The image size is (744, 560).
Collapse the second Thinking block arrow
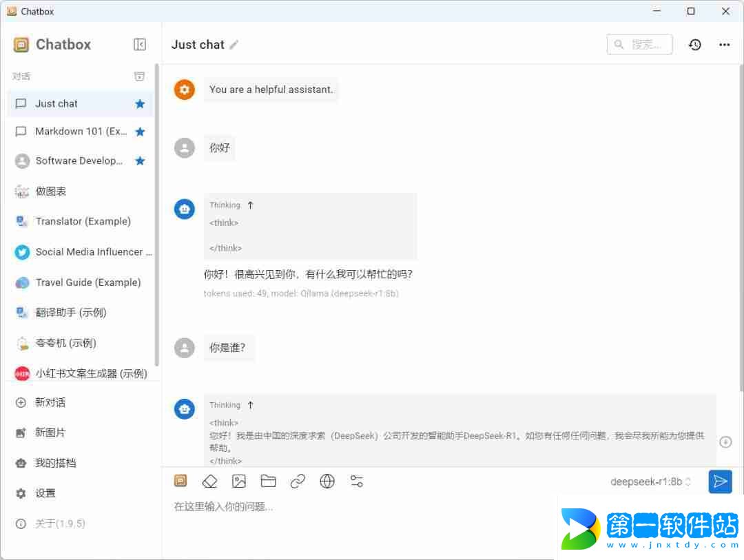pyautogui.click(x=251, y=405)
